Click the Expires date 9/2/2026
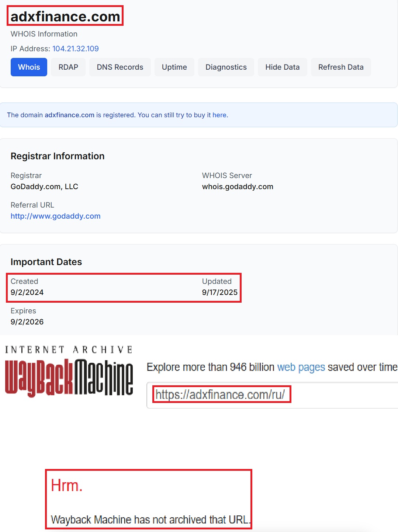The height and width of the screenshot is (532, 398). [27, 322]
